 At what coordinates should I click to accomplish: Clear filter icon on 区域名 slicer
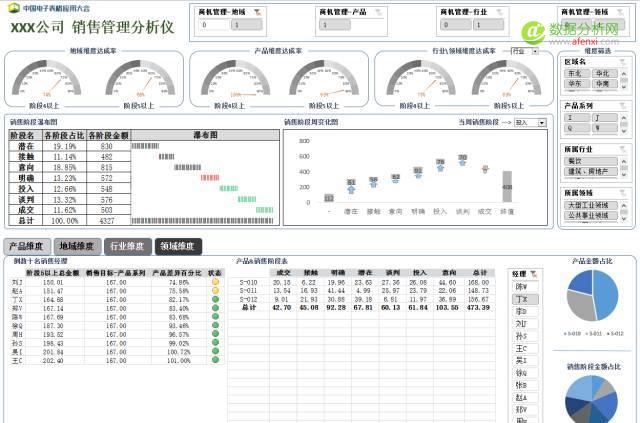[x=622, y=62]
